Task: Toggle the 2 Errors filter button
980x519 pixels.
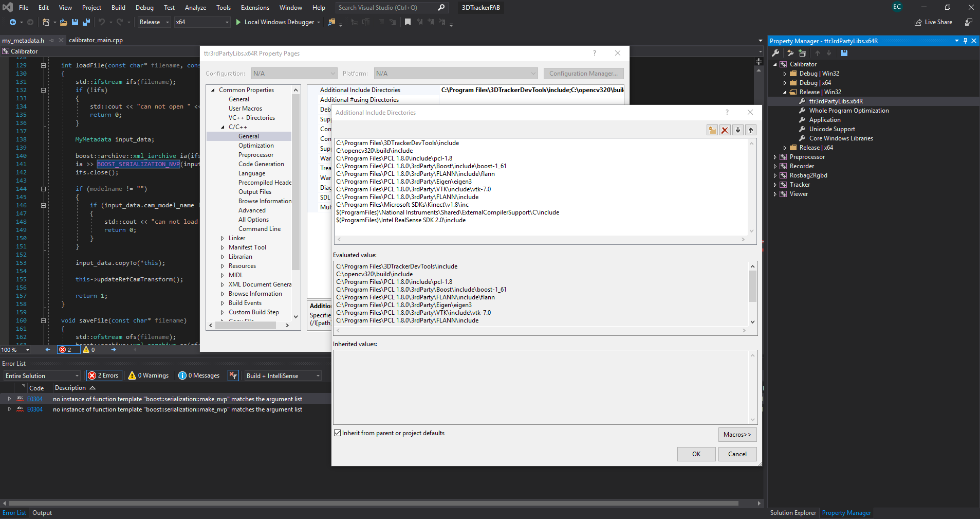Action: click(x=104, y=375)
